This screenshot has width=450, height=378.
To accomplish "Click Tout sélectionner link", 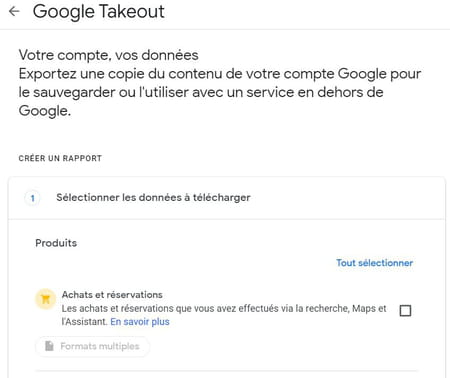I will [x=374, y=263].
